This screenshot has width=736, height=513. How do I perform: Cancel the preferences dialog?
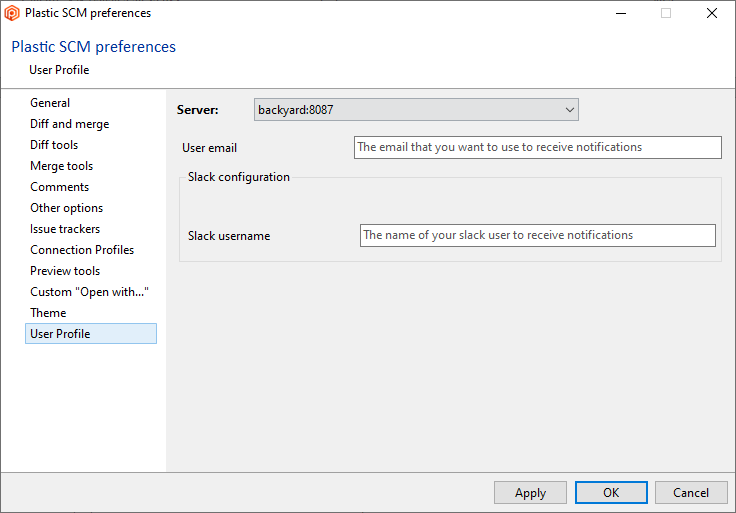click(x=691, y=493)
